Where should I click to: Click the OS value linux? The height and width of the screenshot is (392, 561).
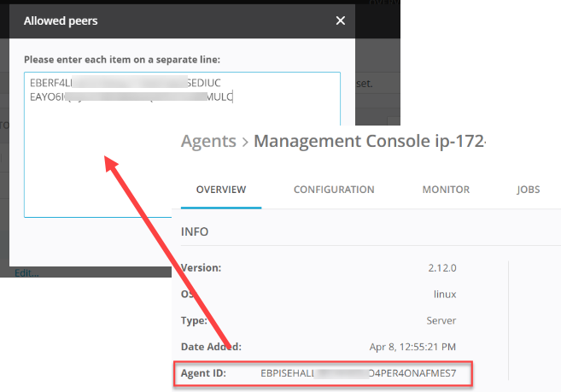[444, 294]
